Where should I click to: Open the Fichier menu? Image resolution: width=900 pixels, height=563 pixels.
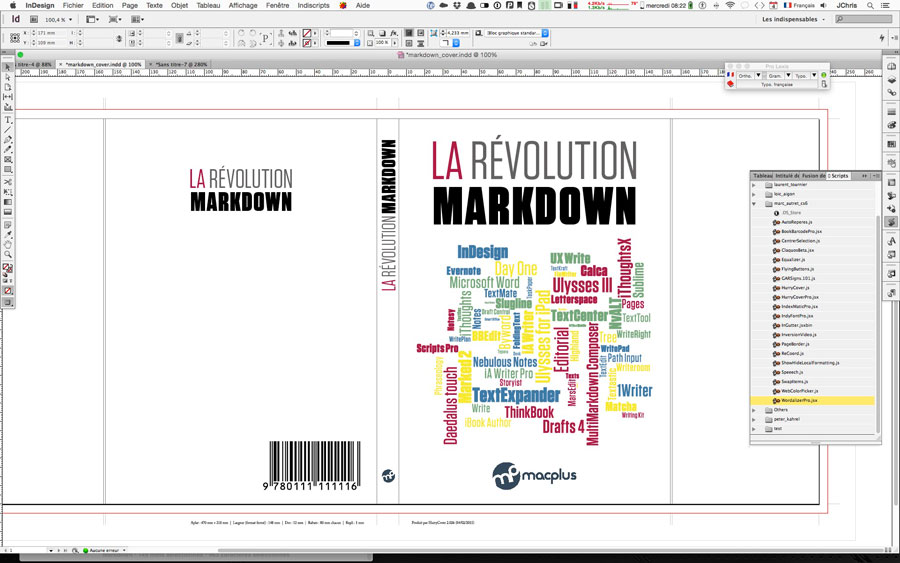point(73,5)
